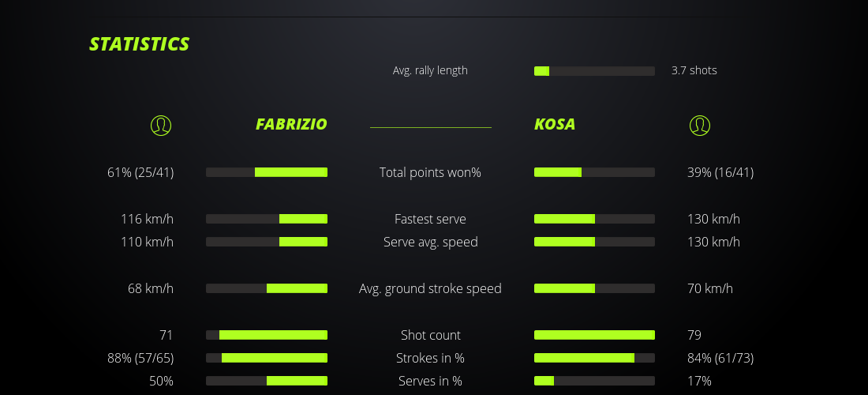The width and height of the screenshot is (868, 395).
Task: Click Kosa's Avg. ground stroke speed bar
Action: pyautogui.click(x=594, y=288)
